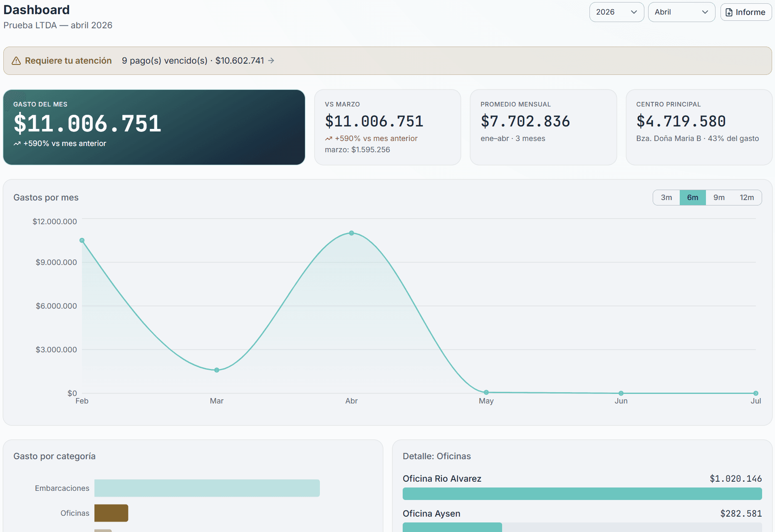Select the 3m range tab
The image size is (775, 532).
pos(666,198)
